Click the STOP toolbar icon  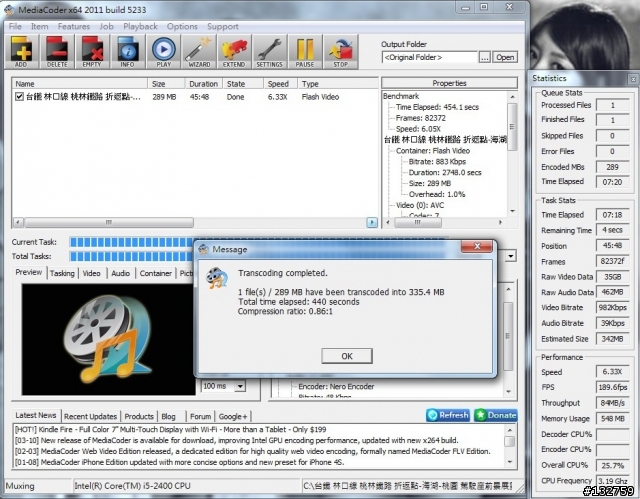[341, 51]
